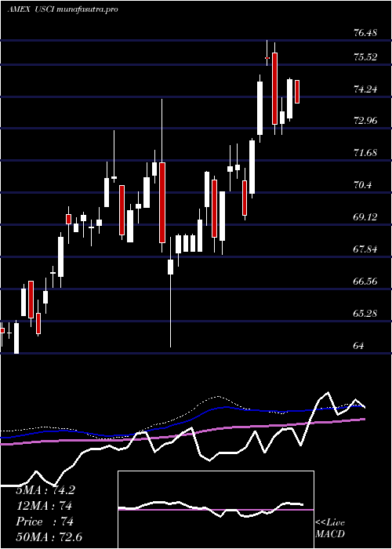Click the 69.12 price axis label
The height and width of the screenshot is (549, 392).
(365, 217)
